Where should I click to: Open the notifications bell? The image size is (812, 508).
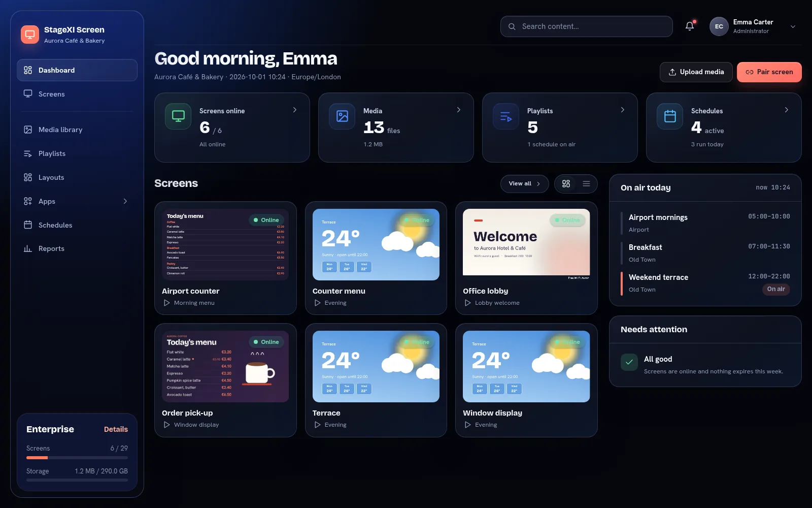(x=689, y=26)
